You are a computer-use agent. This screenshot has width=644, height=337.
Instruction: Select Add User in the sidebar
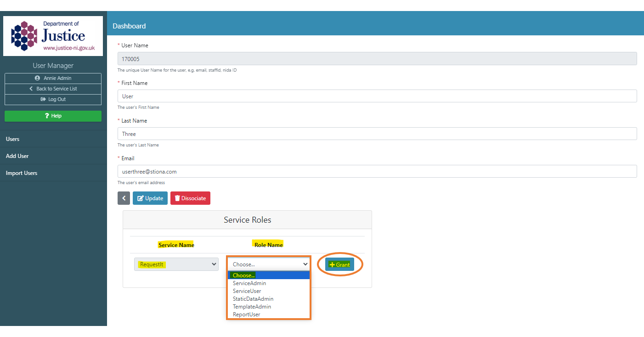pyautogui.click(x=17, y=156)
